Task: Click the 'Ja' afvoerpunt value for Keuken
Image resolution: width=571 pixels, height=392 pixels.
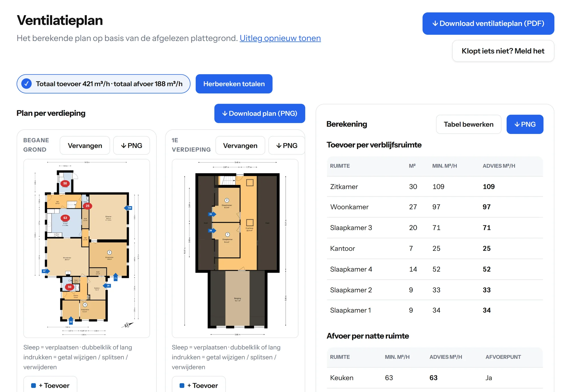Action: tap(488, 378)
